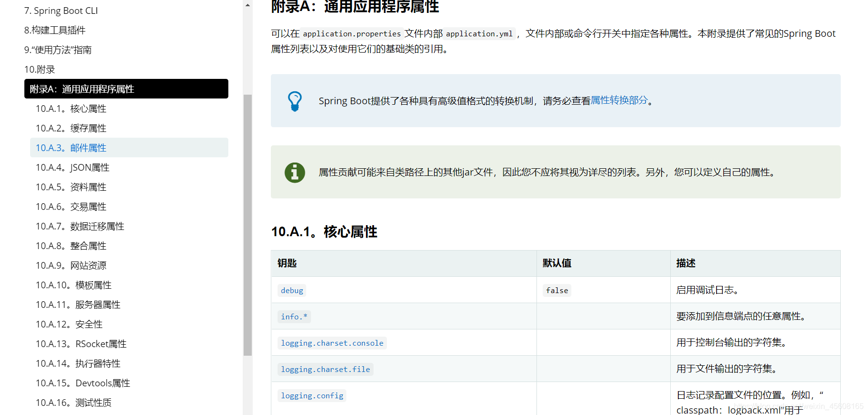Open 10.A.5。资料属性
Screen dimensions: 868x415
[71, 187]
